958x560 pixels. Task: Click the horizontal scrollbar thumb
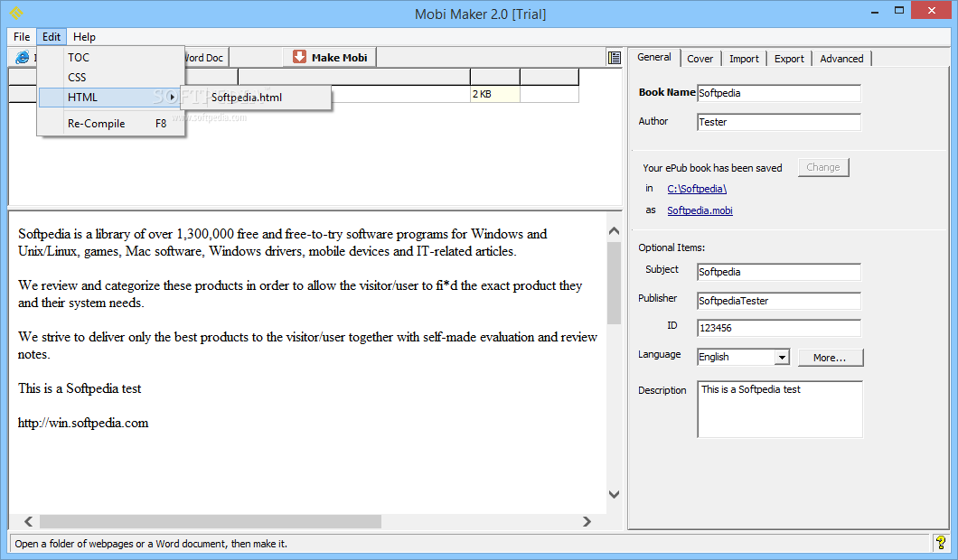pos(211,521)
